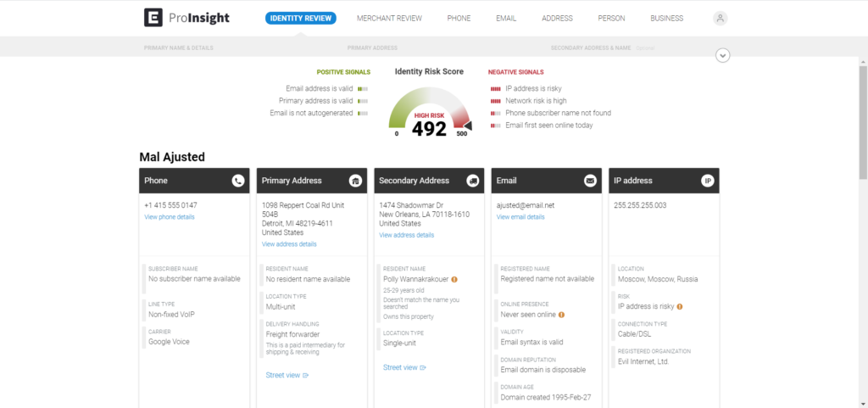Open the user profile avatar icon
The image size is (868, 408).
(721, 19)
